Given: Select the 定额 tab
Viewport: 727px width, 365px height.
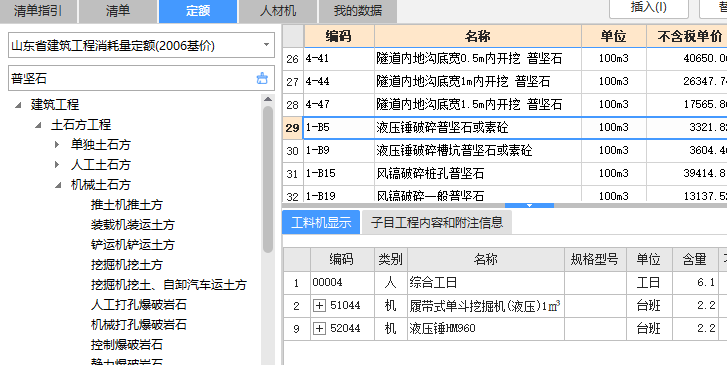Looking at the screenshot, I should (x=198, y=11).
